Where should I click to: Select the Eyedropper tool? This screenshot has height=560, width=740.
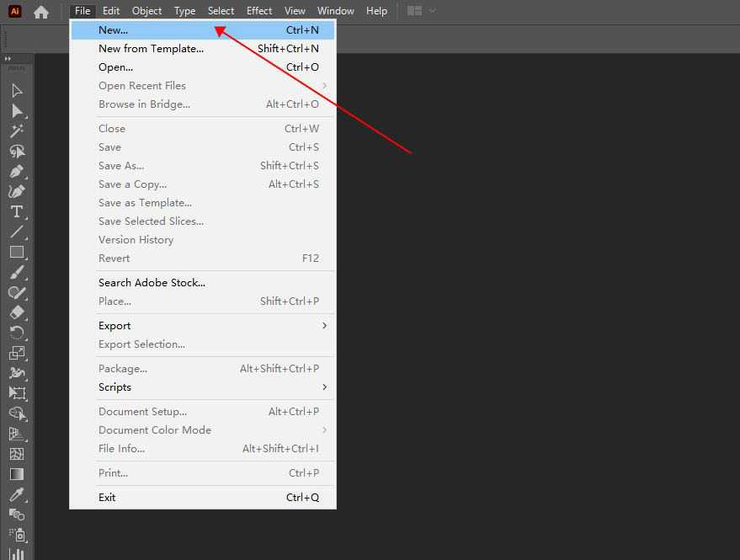pyautogui.click(x=17, y=494)
